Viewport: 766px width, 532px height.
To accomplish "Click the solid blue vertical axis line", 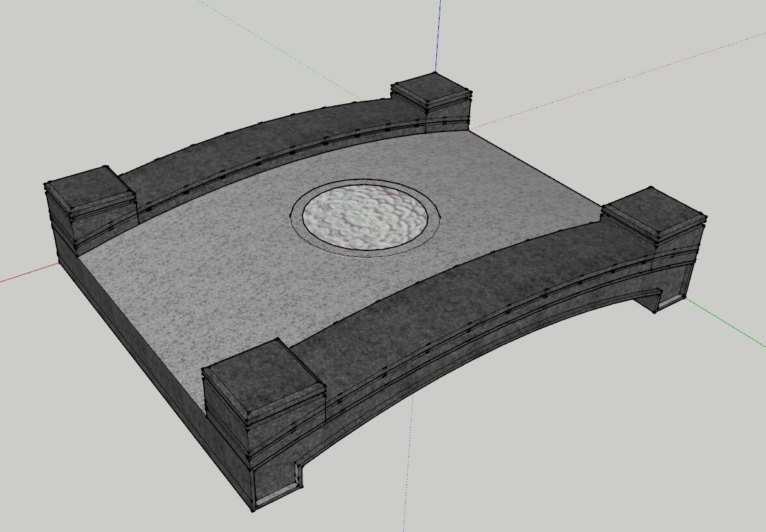I will tap(439, 33).
